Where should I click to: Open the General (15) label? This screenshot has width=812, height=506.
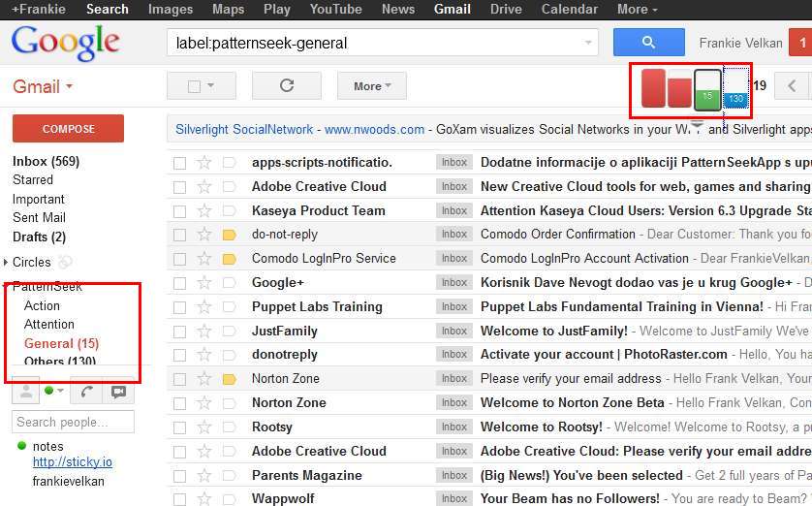(61, 343)
